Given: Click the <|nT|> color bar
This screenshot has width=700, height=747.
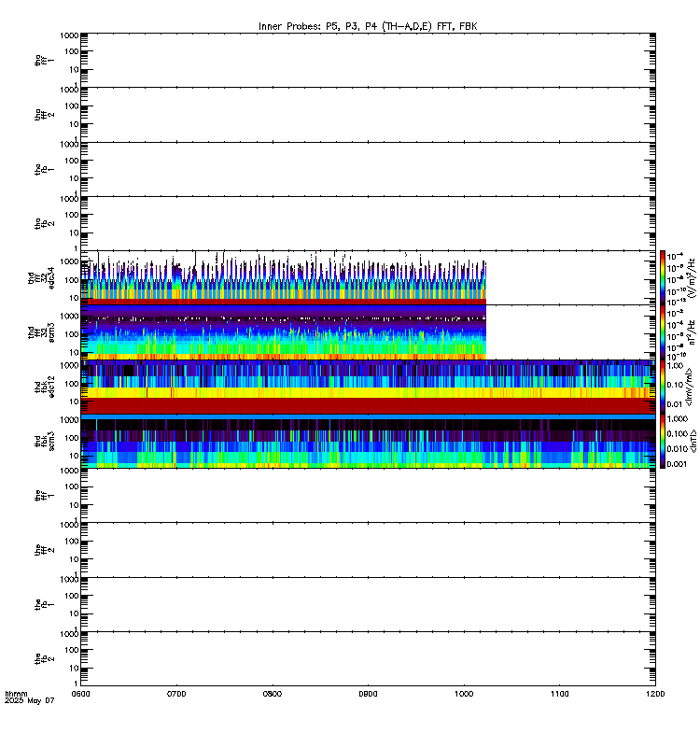Looking at the screenshot, I should [x=663, y=441].
